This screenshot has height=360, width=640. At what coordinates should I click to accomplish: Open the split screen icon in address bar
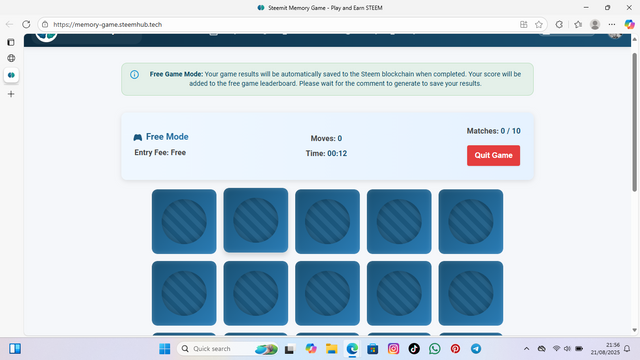pyautogui.click(x=524, y=24)
